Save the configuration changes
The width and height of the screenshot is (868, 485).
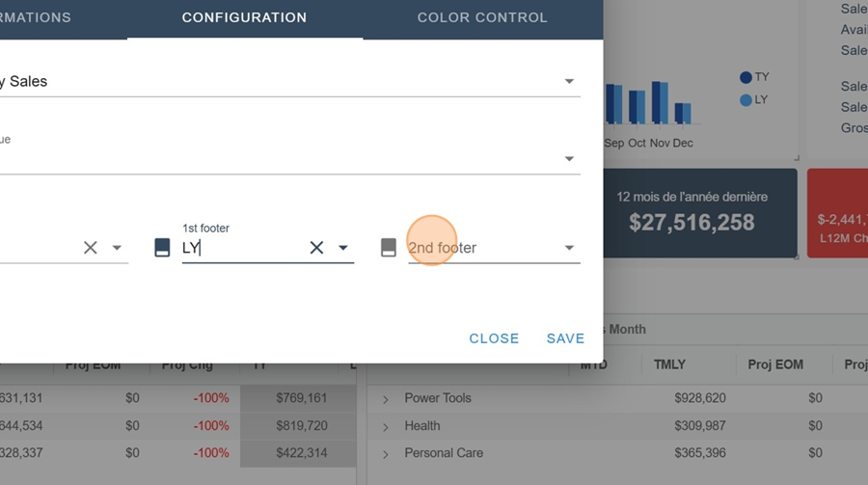coord(565,338)
